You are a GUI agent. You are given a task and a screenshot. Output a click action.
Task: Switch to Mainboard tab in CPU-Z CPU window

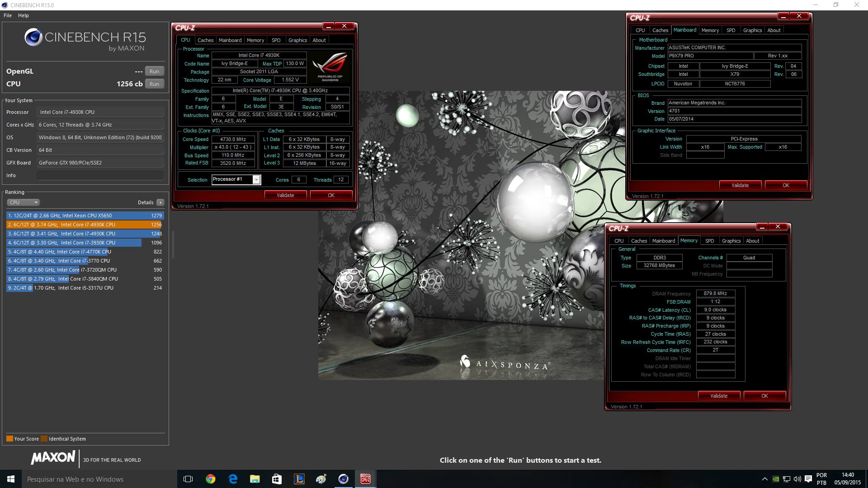pos(230,40)
